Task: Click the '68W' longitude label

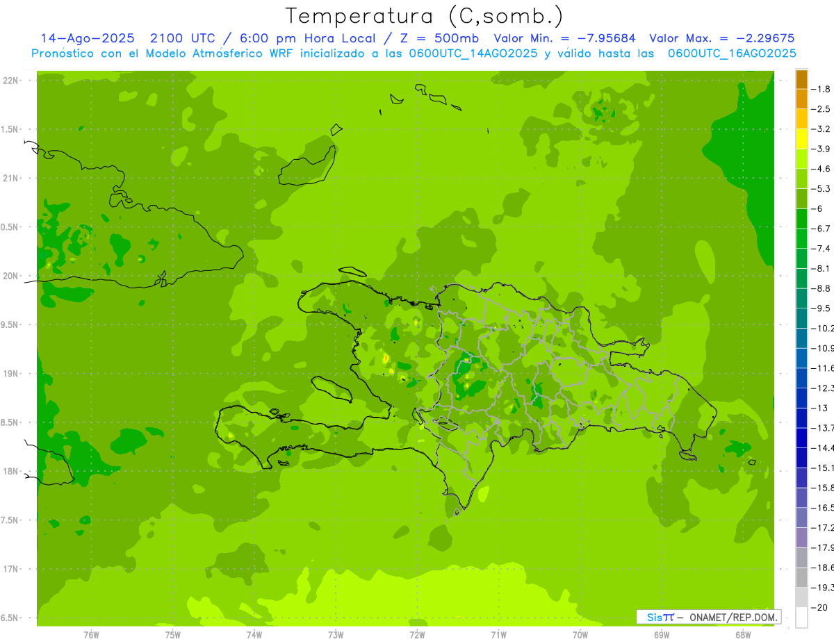Action: click(743, 634)
